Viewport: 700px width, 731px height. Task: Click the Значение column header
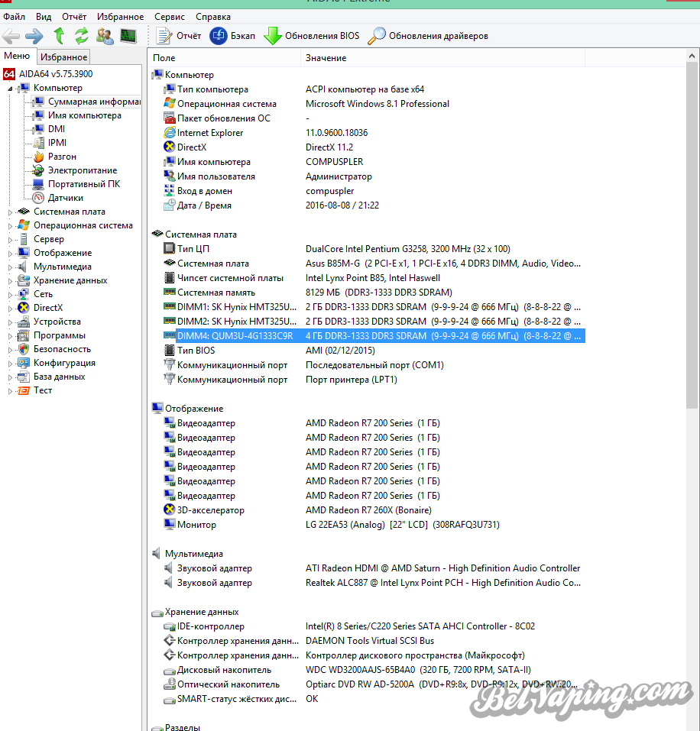click(x=442, y=58)
